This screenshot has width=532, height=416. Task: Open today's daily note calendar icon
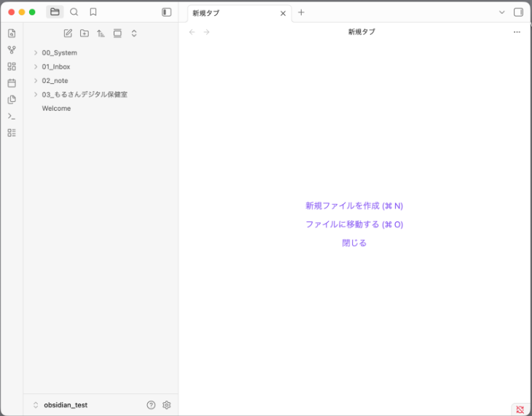point(12,83)
